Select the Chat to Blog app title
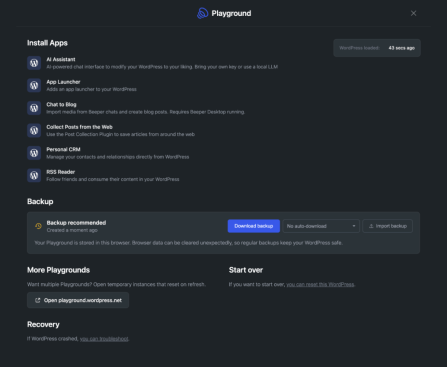The width and height of the screenshot is (447, 367). click(61, 105)
